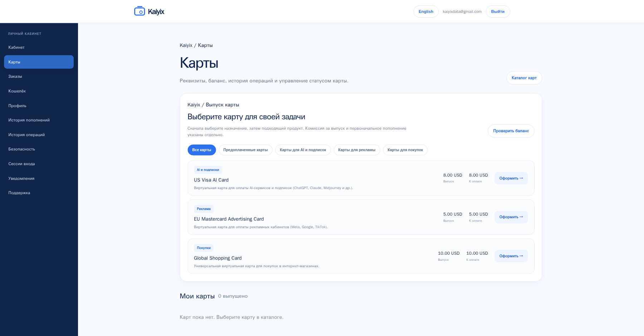The height and width of the screenshot is (336, 644).
Task: Click the Kaiyix wallet logo icon
Action: [x=140, y=11]
